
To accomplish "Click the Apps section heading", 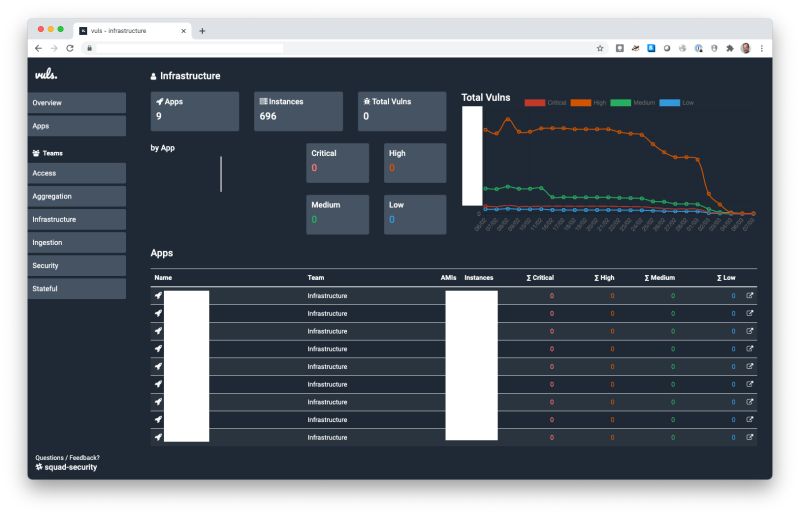I will tap(162, 253).
